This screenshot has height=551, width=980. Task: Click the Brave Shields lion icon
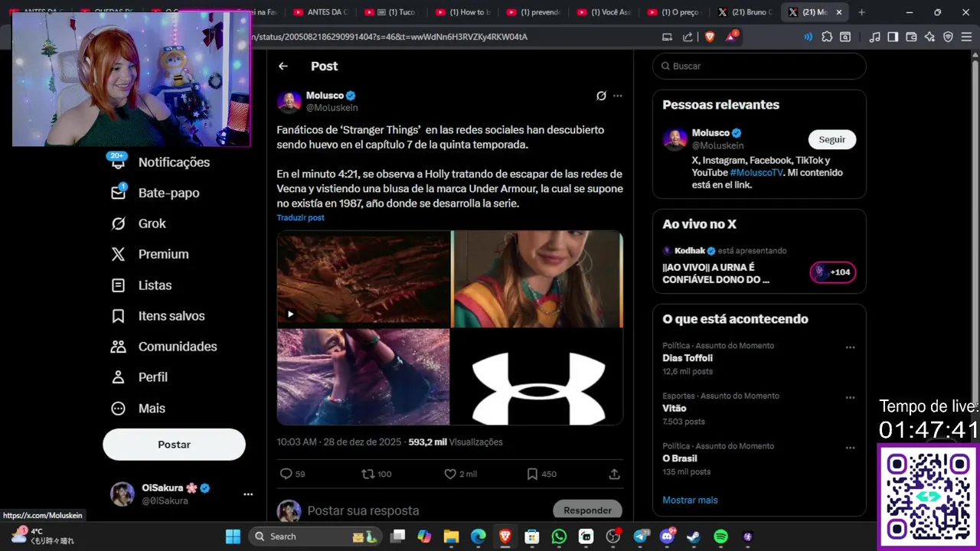(710, 37)
